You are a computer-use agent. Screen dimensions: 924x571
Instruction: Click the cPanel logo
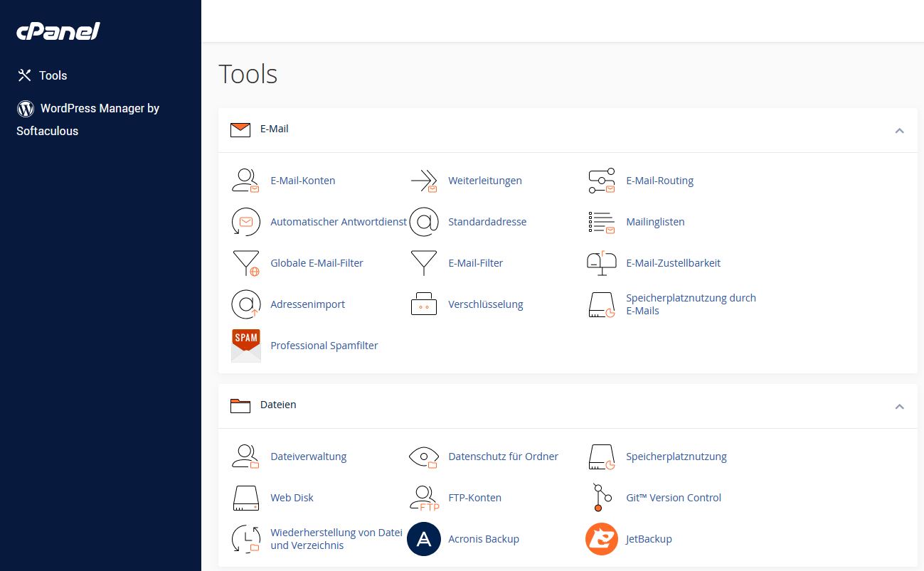point(58,31)
